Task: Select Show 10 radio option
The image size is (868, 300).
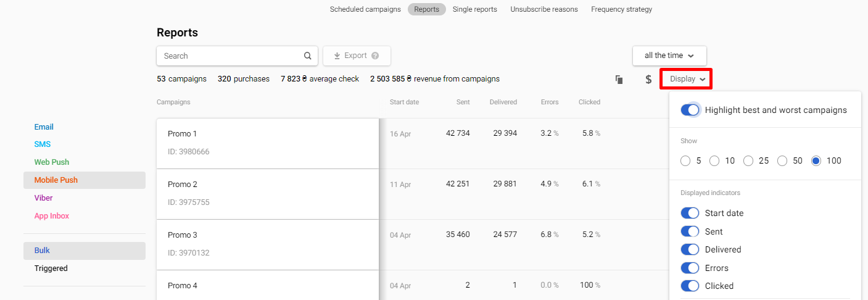Action: 714,160
